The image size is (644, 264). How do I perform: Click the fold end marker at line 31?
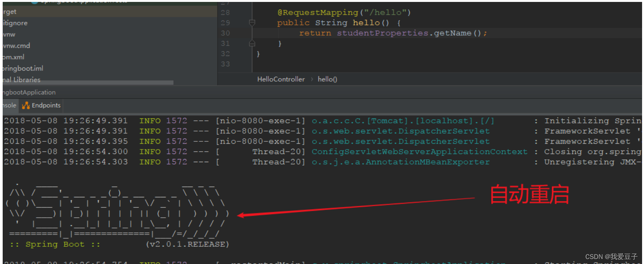[x=252, y=43]
